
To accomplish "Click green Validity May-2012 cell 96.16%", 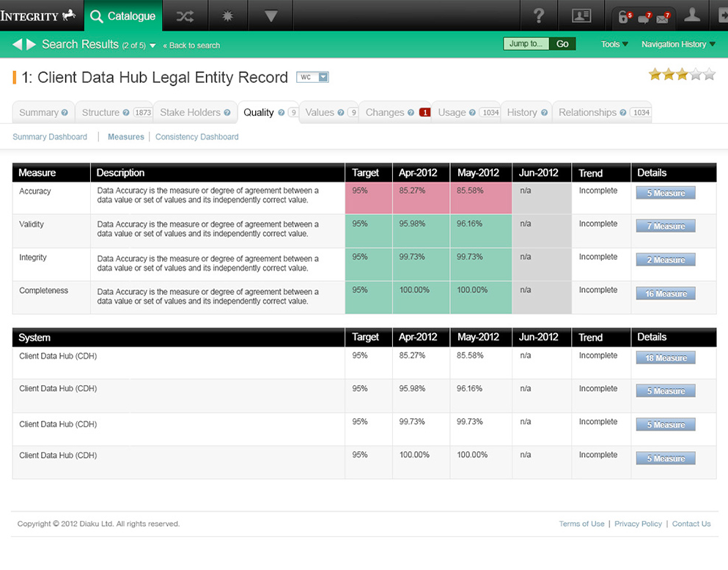I will pos(481,231).
